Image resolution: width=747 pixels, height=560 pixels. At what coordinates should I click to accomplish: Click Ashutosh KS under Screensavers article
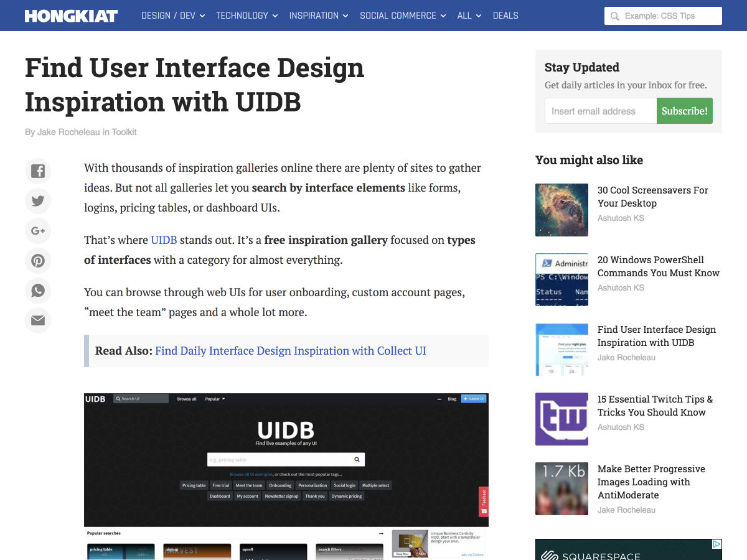pyautogui.click(x=621, y=218)
